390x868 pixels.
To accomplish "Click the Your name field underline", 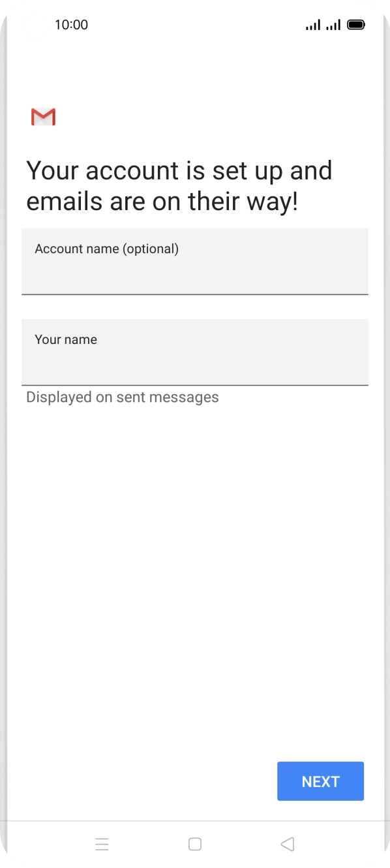I will coord(194,384).
